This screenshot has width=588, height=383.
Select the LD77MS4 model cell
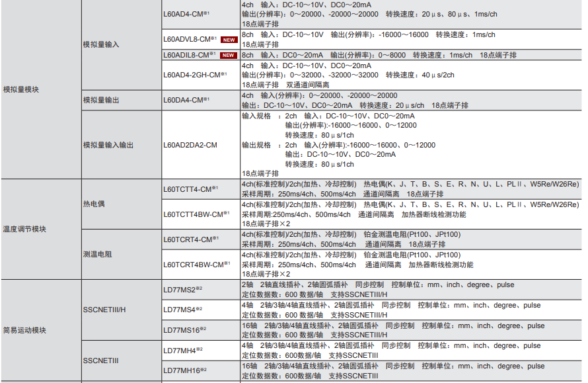(201, 310)
